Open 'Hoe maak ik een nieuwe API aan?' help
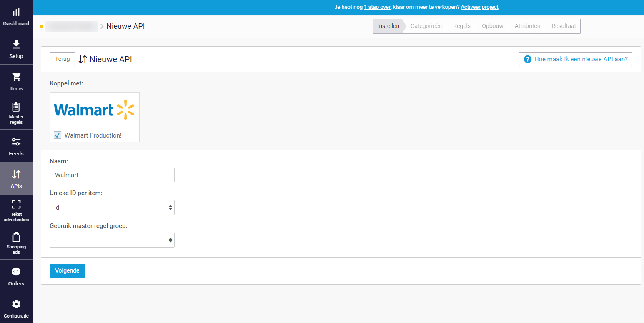The width and height of the screenshot is (644, 323). coord(575,59)
